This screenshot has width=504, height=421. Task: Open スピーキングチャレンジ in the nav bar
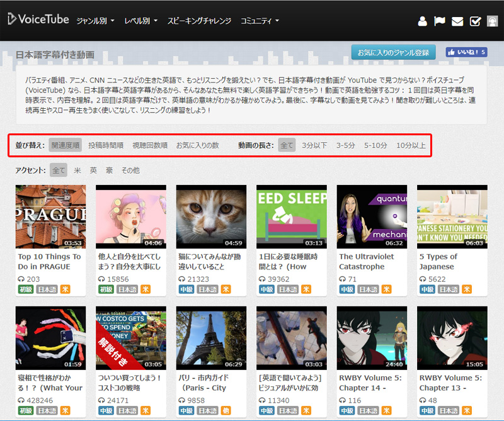coord(199,21)
